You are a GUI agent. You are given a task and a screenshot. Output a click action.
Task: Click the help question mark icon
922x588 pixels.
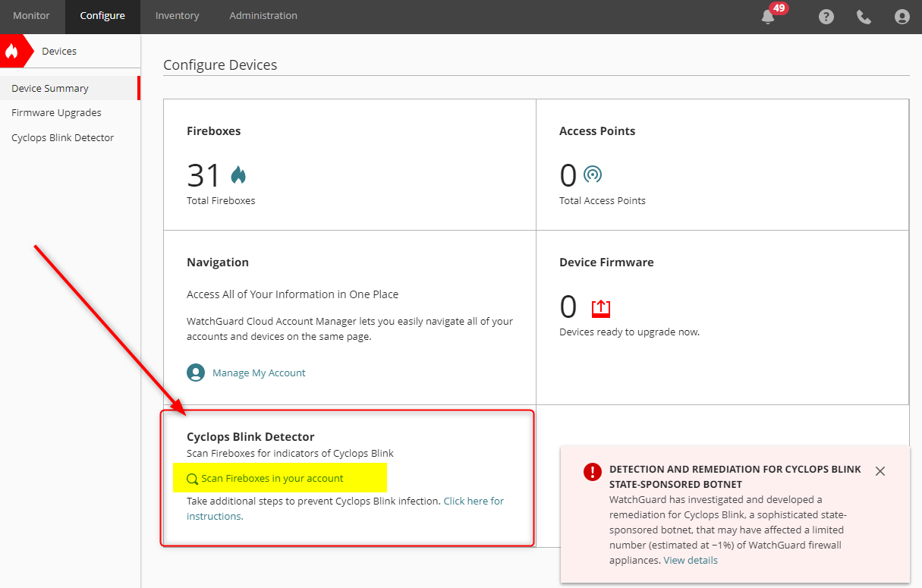[826, 17]
